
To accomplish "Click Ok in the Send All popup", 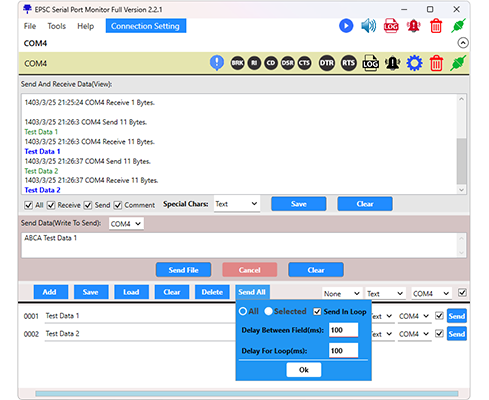I will pyautogui.click(x=304, y=370).
